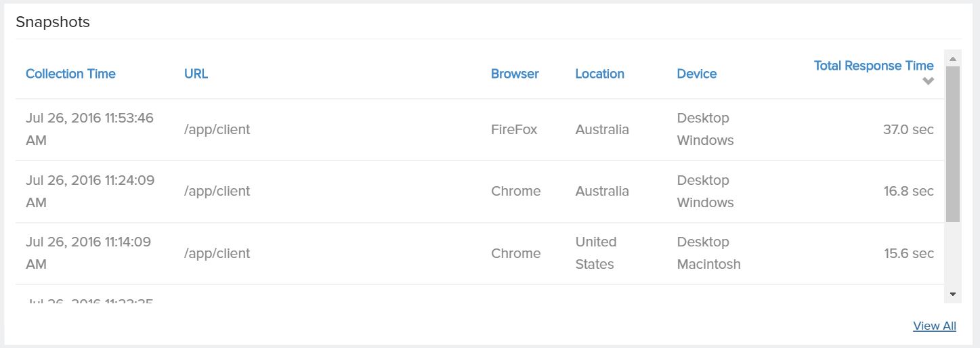This screenshot has width=980, height=348.
Task: Sort by the Browser column header
Action: (515, 74)
